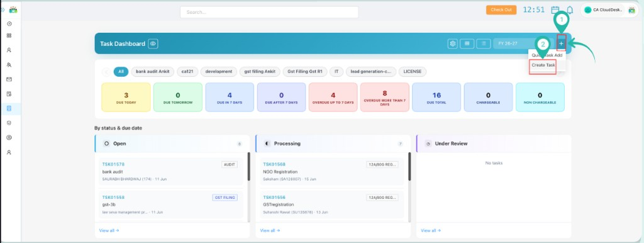Click the left arrow beside category chips

(x=106, y=72)
